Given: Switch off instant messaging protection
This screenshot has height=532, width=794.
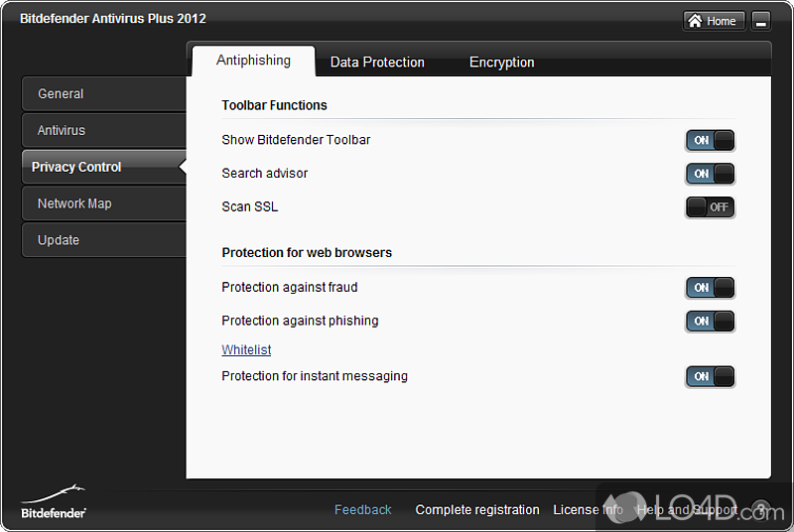Looking at the screenshot, I should click(x=711, y=377).
